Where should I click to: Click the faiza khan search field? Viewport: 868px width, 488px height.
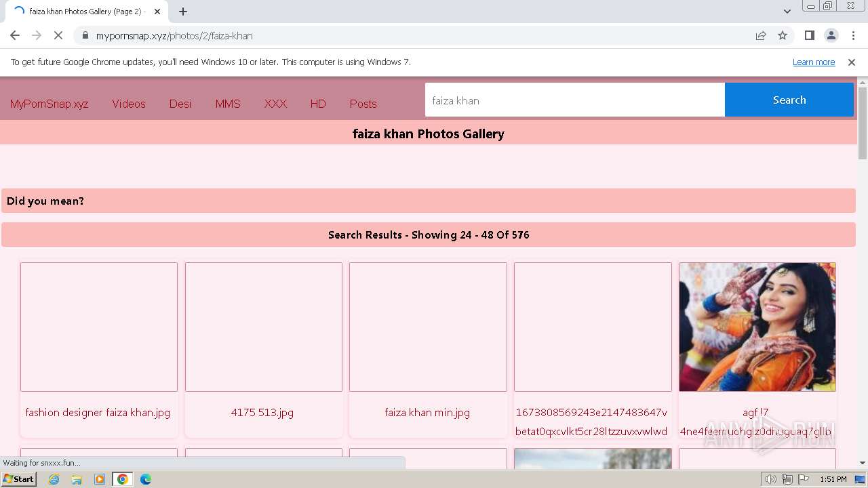click(575, 100)
